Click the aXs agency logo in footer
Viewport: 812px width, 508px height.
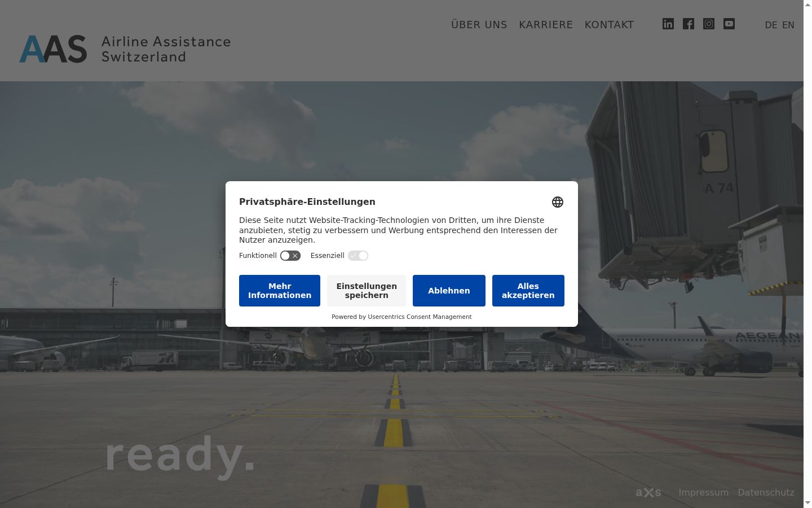tap(648, 492)
